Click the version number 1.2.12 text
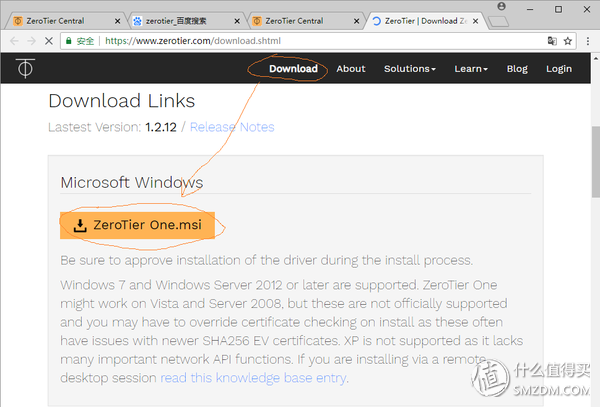The height and width of the screenshot is (407, 600). pos(161,127)
